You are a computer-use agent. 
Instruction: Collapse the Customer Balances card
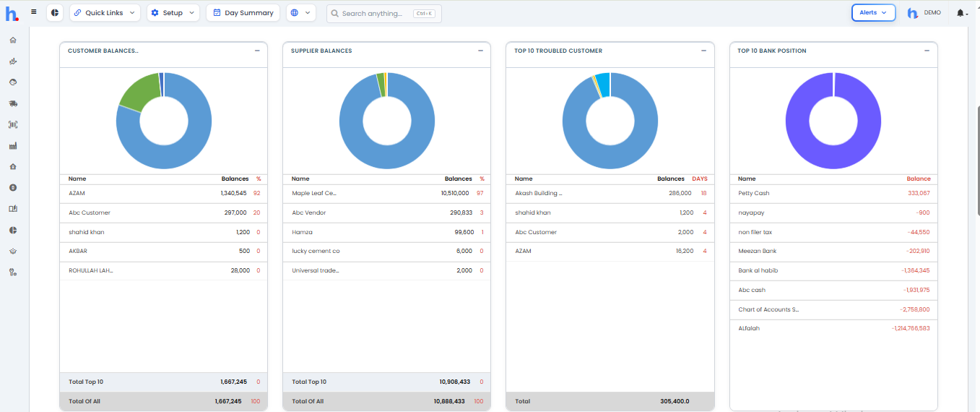[x=257, y=51]
